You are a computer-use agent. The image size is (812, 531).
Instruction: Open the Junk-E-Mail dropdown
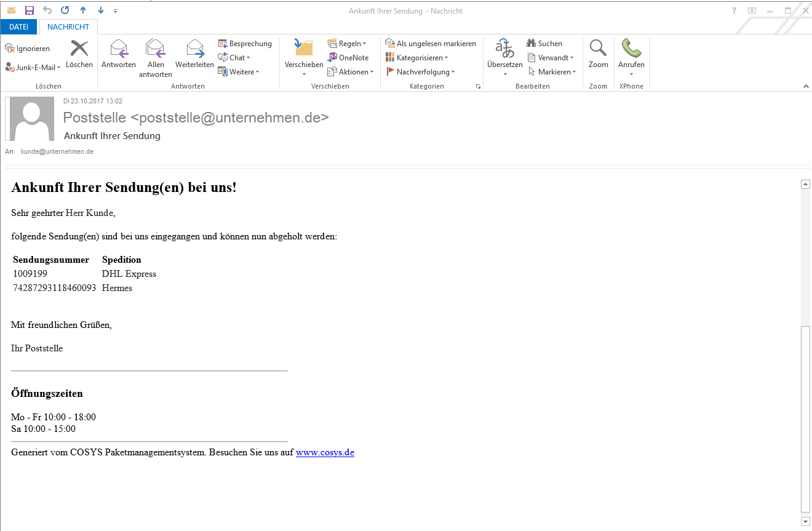(x=33, y=68)
